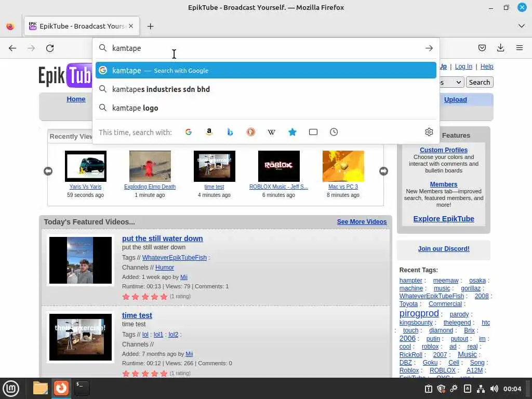532x399 pixels.
Task: Click the 'time test' link under Recently Viewed
Action: (214, 187)
